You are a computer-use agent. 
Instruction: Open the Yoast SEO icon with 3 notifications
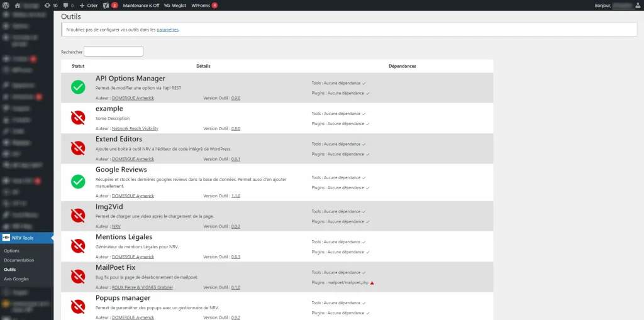[110, 5]
